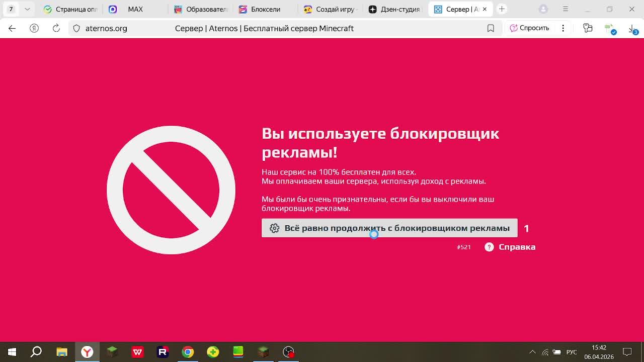Switch to the Блоксели tab

point(266,9)
